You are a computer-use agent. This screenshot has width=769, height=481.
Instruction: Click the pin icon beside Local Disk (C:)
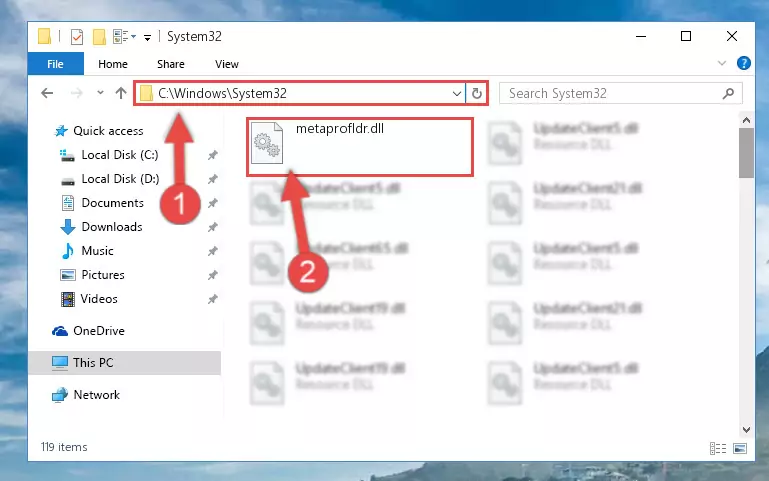tap(212, 155)
